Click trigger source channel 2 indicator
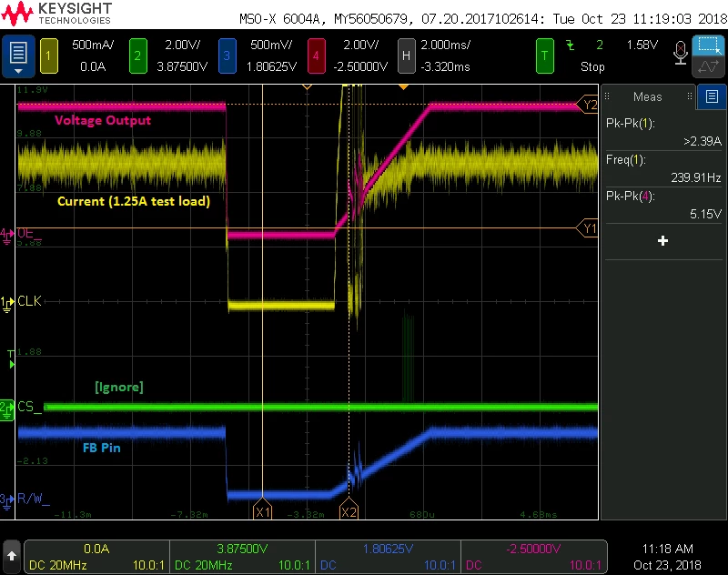This screenshot has height=575, width=728. tap(600, 45)
